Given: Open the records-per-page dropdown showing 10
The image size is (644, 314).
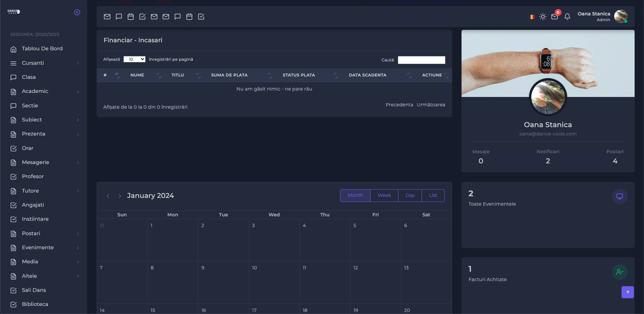Looking at the screenshot, I should (x=134, y=59).
